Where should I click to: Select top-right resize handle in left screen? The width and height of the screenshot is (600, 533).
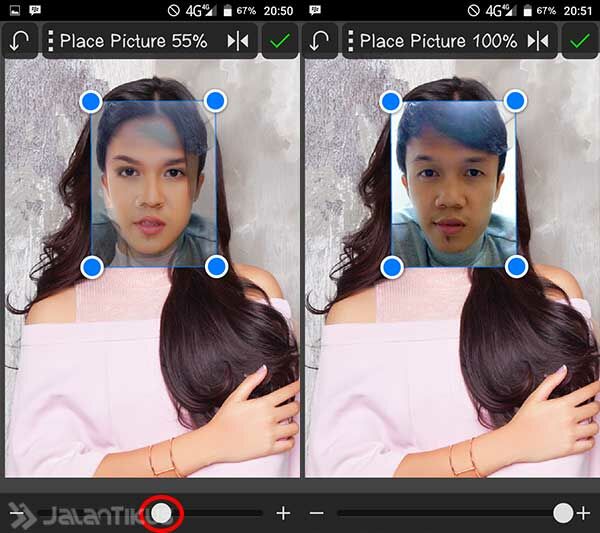[x=215, y=101]
